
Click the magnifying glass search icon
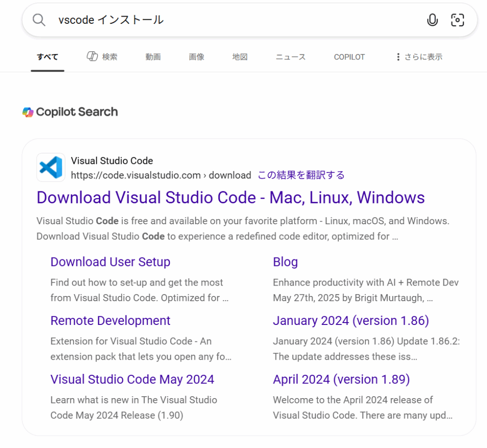pos(39,20)
